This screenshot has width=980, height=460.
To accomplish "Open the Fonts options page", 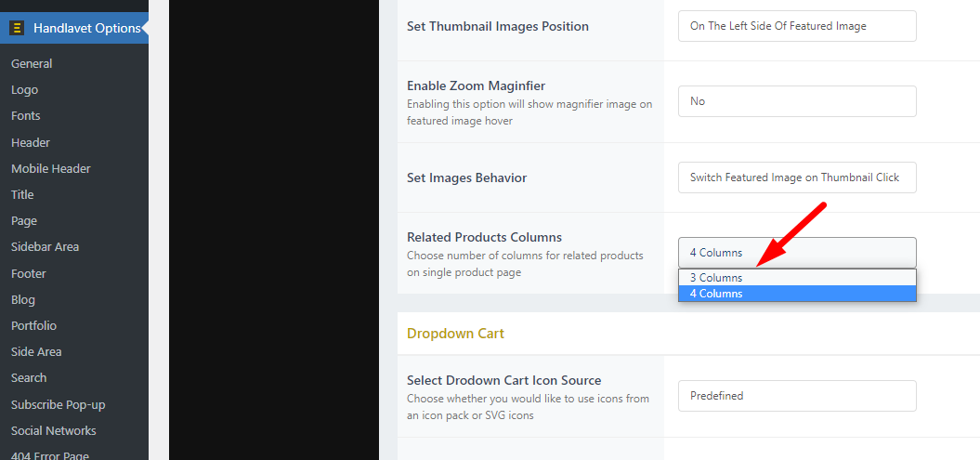I will pos(26,115).
